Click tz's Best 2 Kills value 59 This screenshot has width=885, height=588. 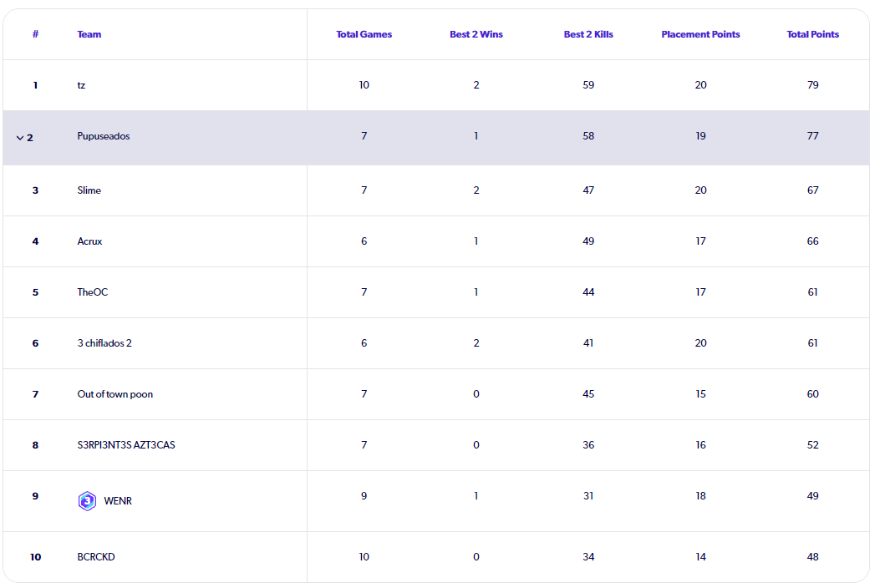point(588,84)
